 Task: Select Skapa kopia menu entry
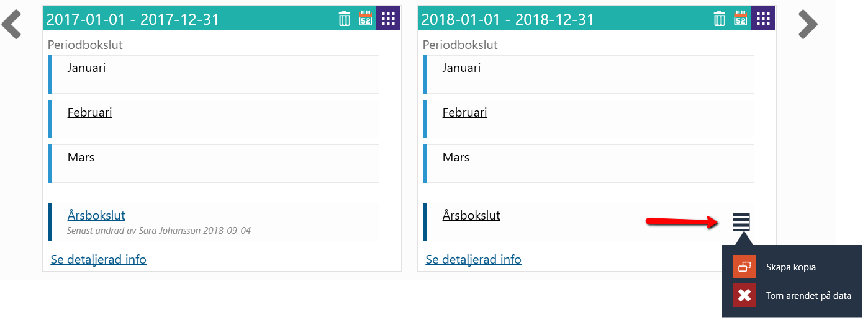(x=791, y=267)
